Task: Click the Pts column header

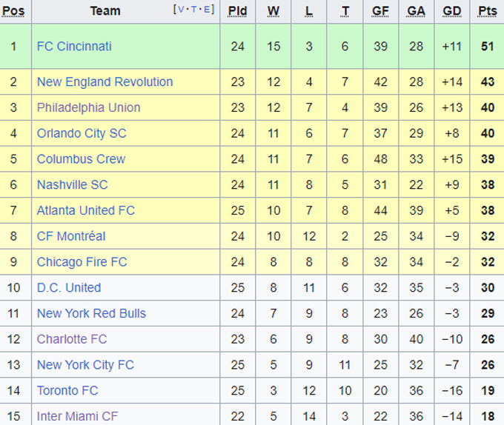Action: click(487, 11)
